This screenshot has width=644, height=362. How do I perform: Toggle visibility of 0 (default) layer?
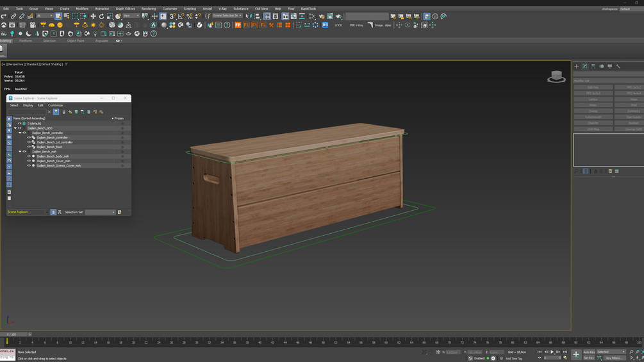[19, 123]
